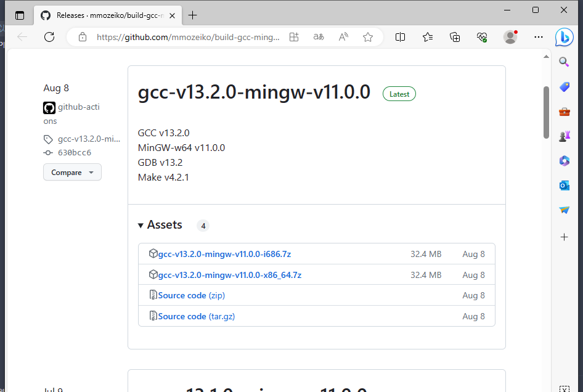Open sidebar Search icon

[564, 62]
